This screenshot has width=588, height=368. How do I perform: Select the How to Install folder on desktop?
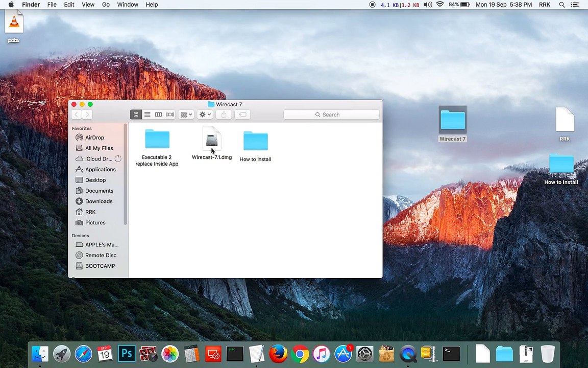point(561,169)
